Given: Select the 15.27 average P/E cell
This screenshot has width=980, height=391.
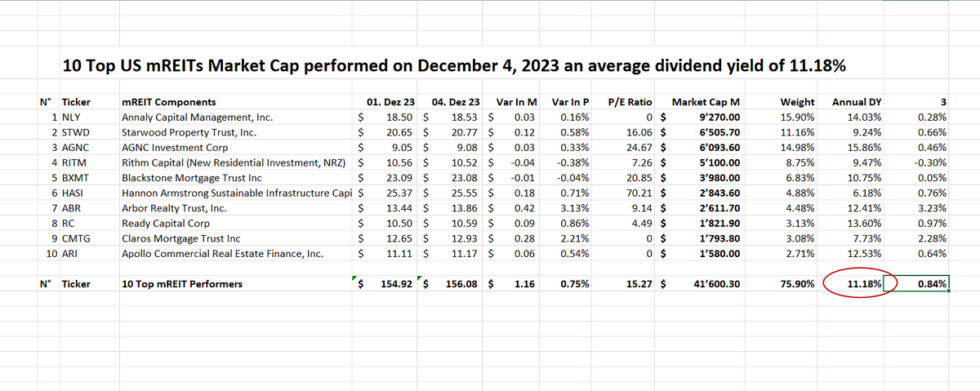Looking at the screenshot, I should pyautogui.click(x=639, y=284).
